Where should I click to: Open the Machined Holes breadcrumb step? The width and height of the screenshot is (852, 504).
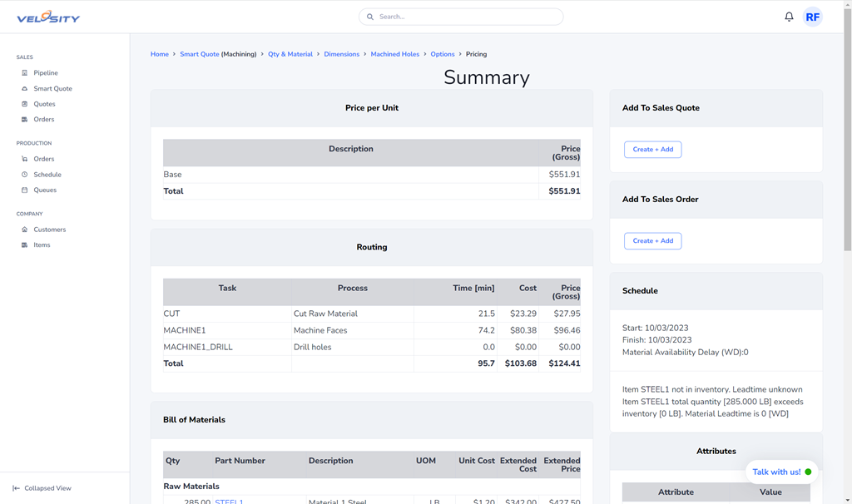(x=394, y=54)
